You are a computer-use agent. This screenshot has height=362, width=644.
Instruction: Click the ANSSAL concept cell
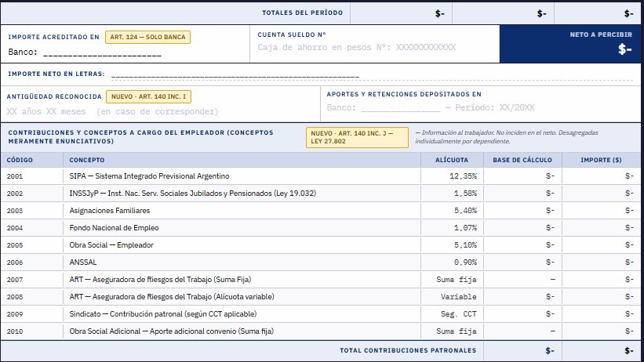click(x=83, y=262)
